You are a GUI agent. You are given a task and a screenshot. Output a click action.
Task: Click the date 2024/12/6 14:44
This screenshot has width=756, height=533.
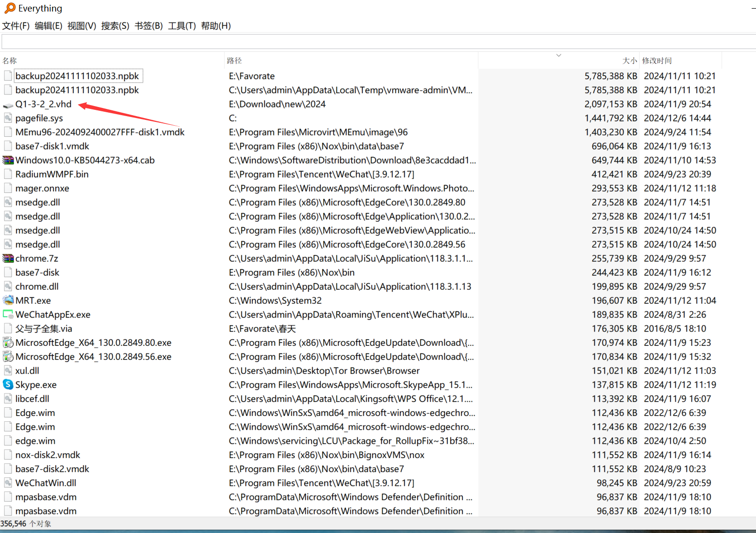tap(677, 118)
